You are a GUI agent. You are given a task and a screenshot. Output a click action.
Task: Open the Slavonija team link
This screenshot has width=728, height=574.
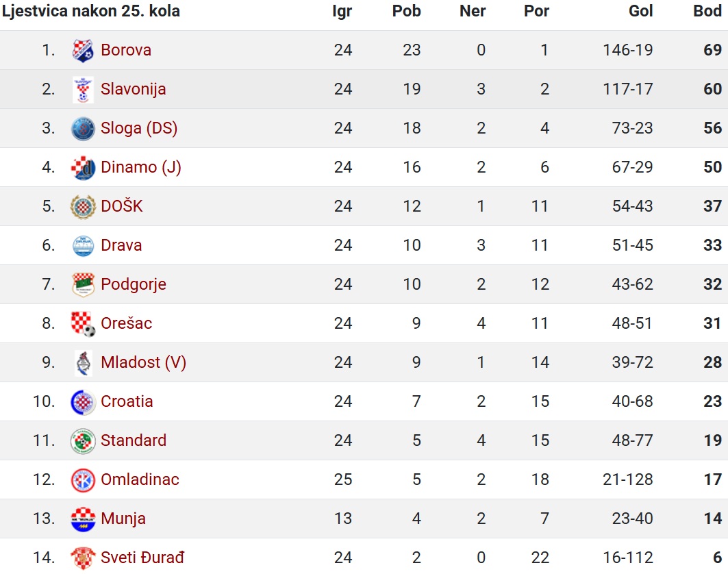134,88
